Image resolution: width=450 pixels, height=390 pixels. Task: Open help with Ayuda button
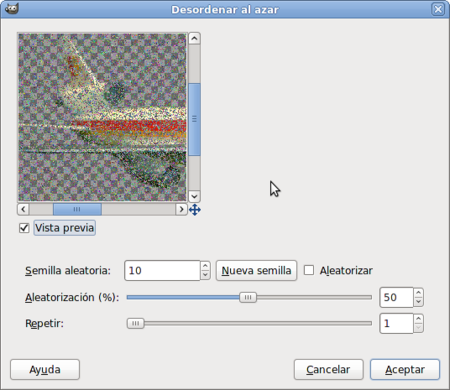[45, 369]
